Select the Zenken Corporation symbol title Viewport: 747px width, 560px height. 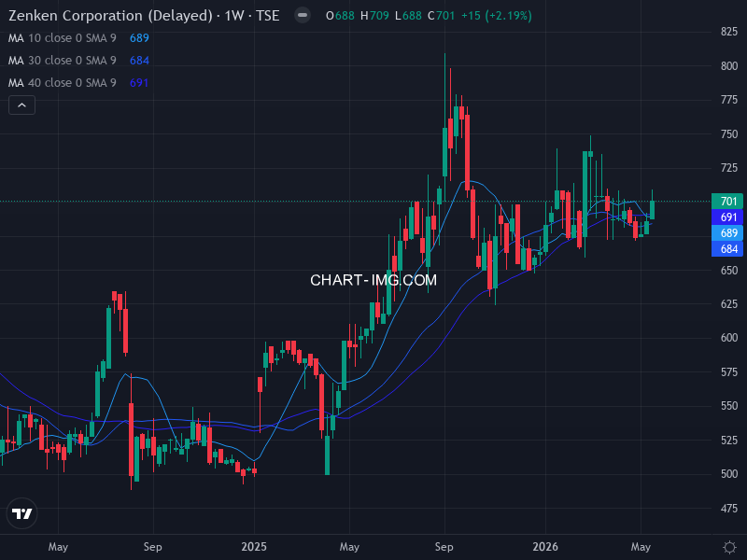coord(144,16)
